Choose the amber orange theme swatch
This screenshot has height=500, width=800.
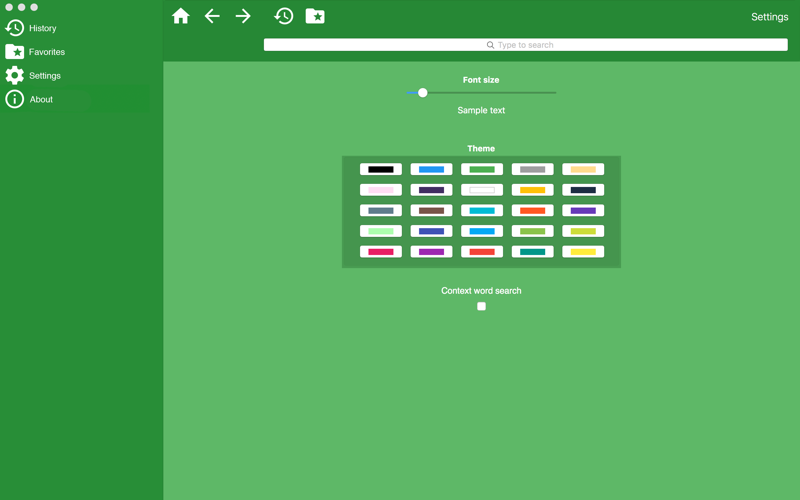532,190
